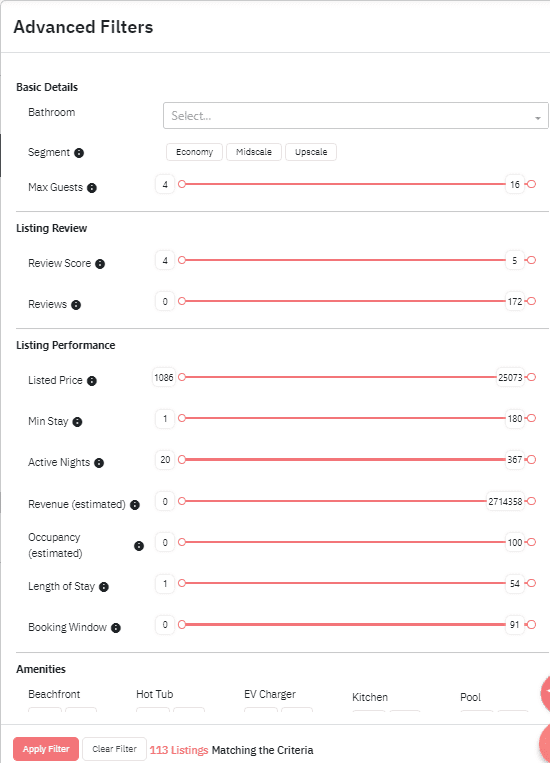Show info for Review Score
This screenshot has width=550, height=763.
point(100,264)
